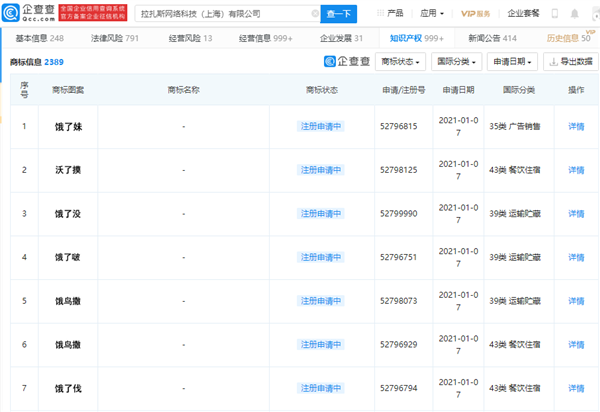Screen dimensions: 600x412
Task: Open the 历史信息 tab
Action: coord(568,38)
